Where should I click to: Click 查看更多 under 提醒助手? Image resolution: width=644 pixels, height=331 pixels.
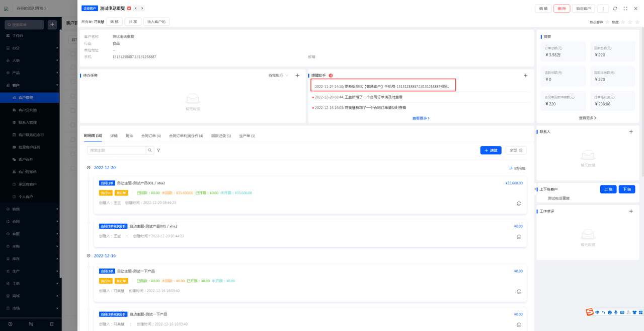[421, 118]
